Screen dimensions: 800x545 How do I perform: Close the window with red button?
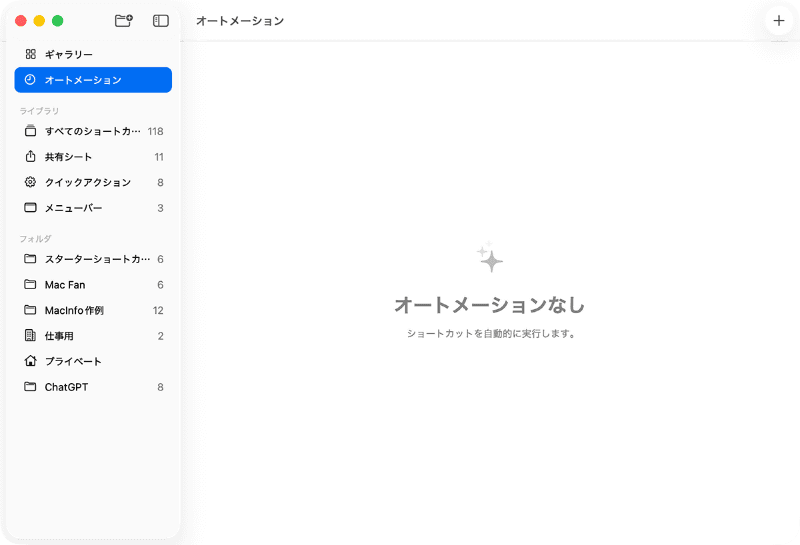pyautogui.click(x=21, y=20)
